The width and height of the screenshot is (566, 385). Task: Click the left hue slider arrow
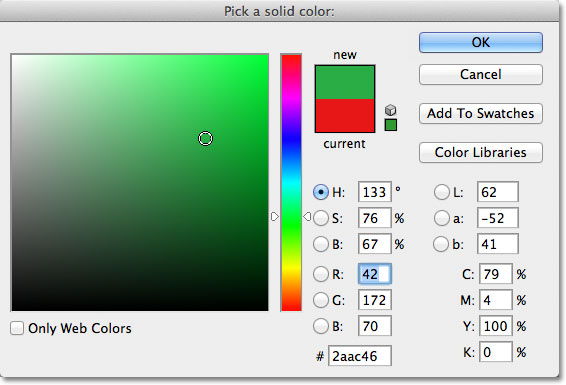tap(275, 216)
